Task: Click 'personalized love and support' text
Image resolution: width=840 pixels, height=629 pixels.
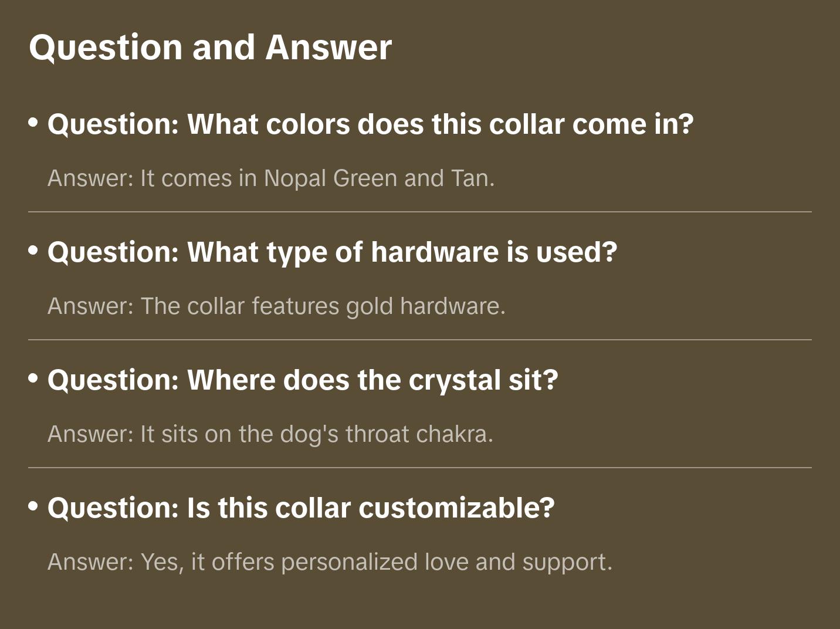Action: pyautogui.click(x=447, y=562)
